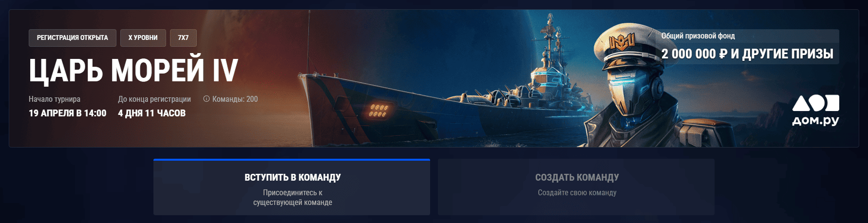The height and width of the screenshot is (223, 868).
Task: Open the ЦАРЬ МОРЕЙ IV tournament title
Action: [133, 71]
